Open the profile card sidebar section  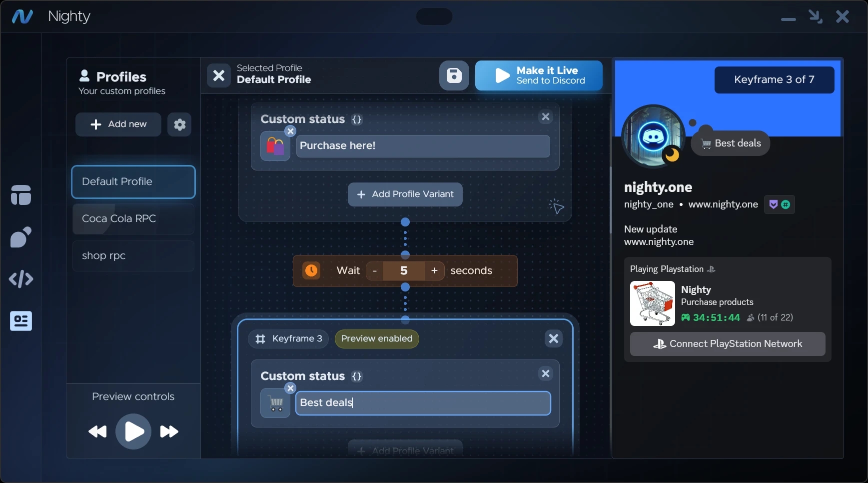click(x=21, y=321)
